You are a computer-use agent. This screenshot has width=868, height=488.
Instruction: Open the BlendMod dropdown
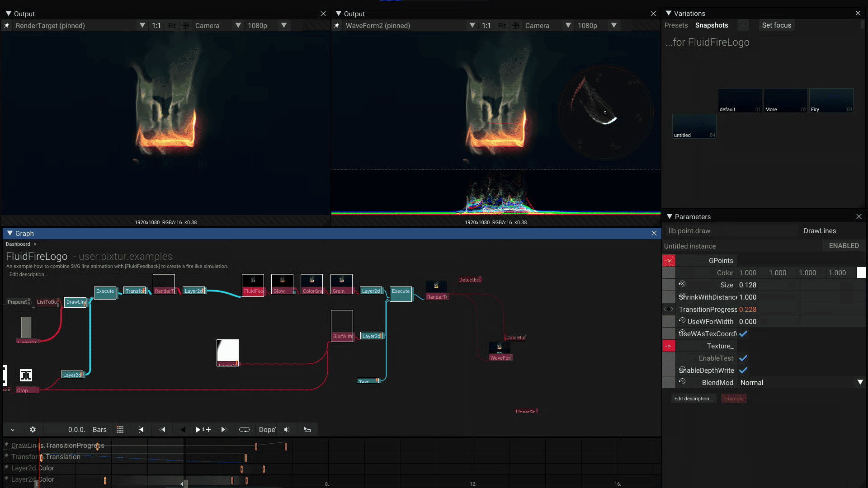[x=860, y=383]
